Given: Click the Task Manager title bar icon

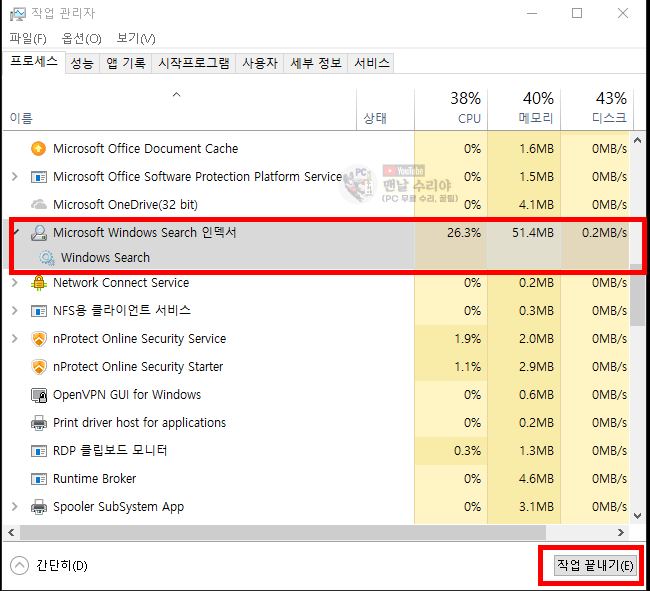Looking at the screenshot, I should [x=17, y=14].
